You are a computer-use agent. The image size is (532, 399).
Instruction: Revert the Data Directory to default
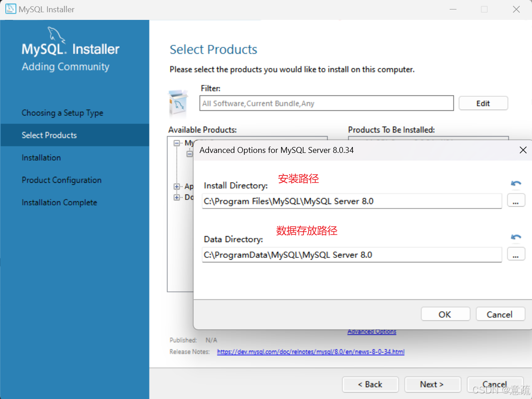[516, 237]
